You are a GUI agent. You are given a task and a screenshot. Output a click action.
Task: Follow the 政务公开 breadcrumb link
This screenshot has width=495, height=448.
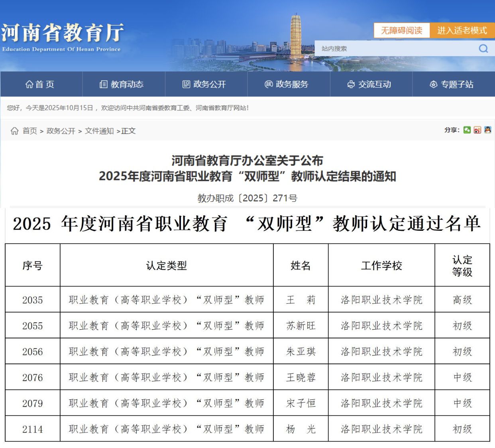61,131
